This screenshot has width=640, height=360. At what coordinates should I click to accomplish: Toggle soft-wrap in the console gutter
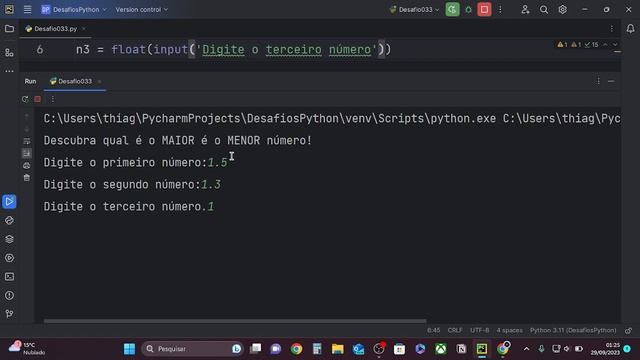click(27, 141)
